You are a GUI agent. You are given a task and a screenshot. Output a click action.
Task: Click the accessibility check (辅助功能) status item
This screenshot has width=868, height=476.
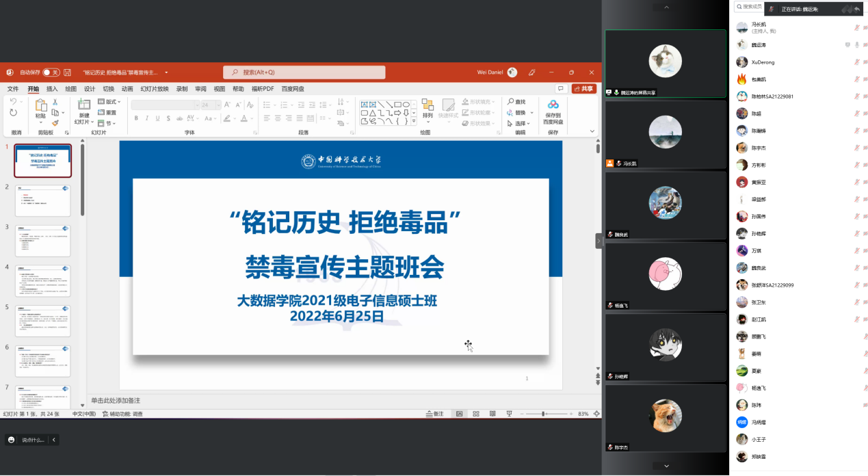pyautogui.click(x=122, y=414)
